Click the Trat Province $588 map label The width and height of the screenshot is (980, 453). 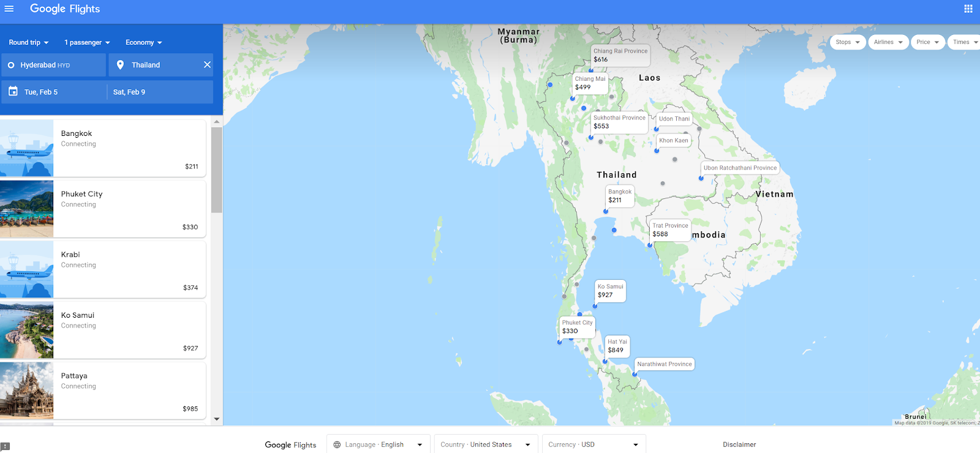click(x=670, y=230)
